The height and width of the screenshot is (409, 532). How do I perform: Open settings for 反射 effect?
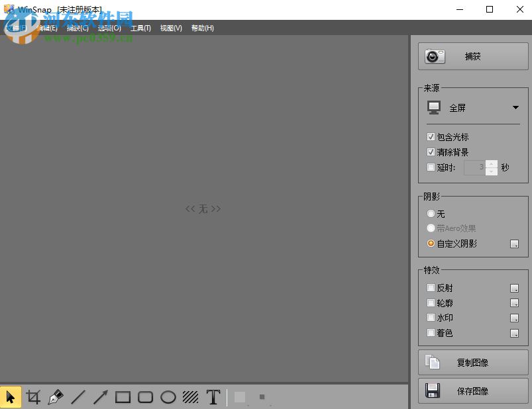tap(514, 288)
